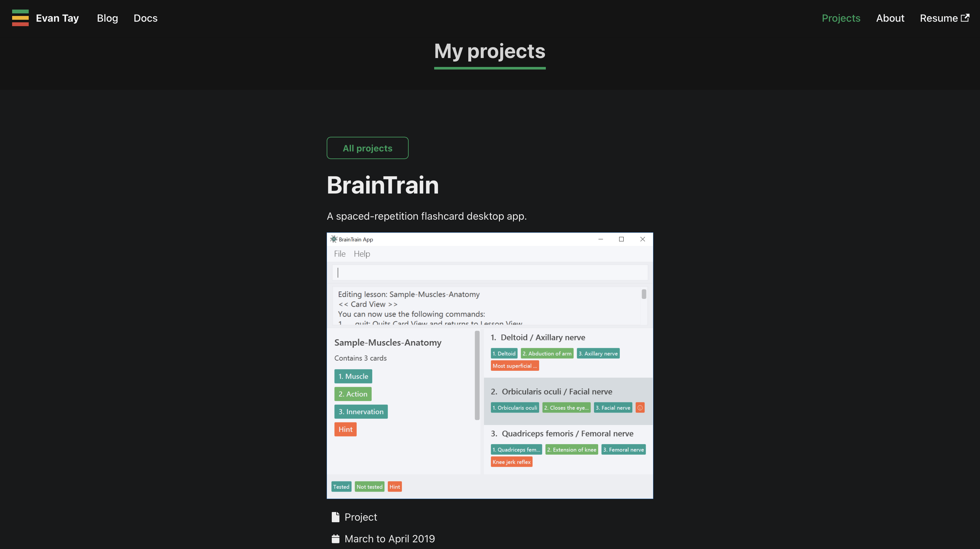The width and height of the screenshot is (980, 549).
Task: Open the Help menu in BrainTrain
Action: [361, 253]
